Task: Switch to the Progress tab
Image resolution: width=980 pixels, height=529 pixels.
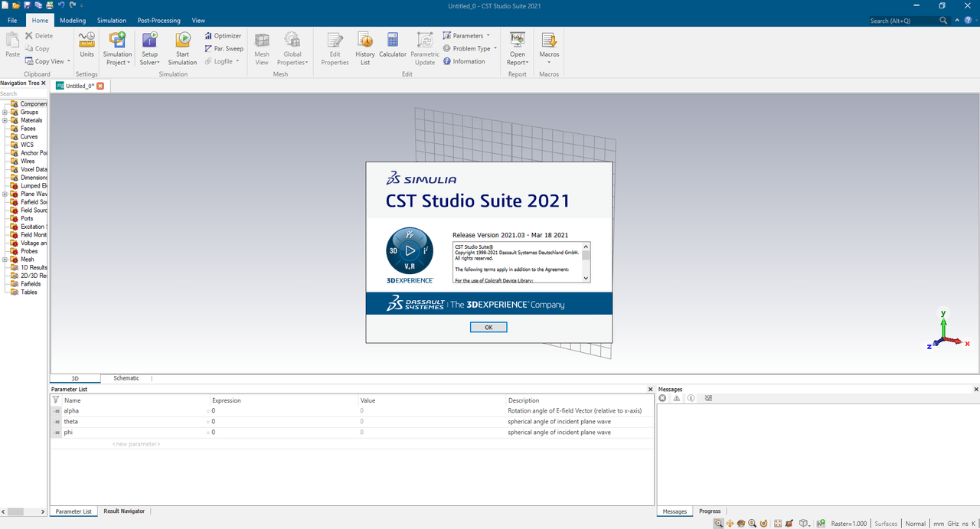Action: (x=710, y=511)
